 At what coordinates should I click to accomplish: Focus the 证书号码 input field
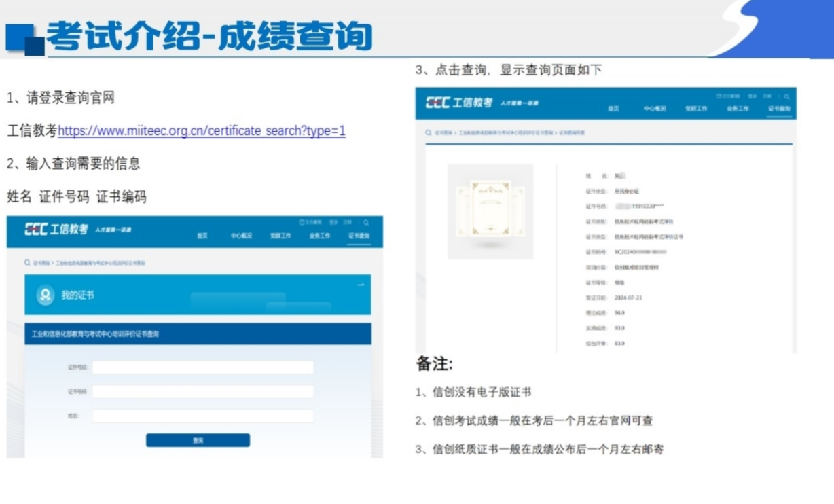[x=203, y=392]
